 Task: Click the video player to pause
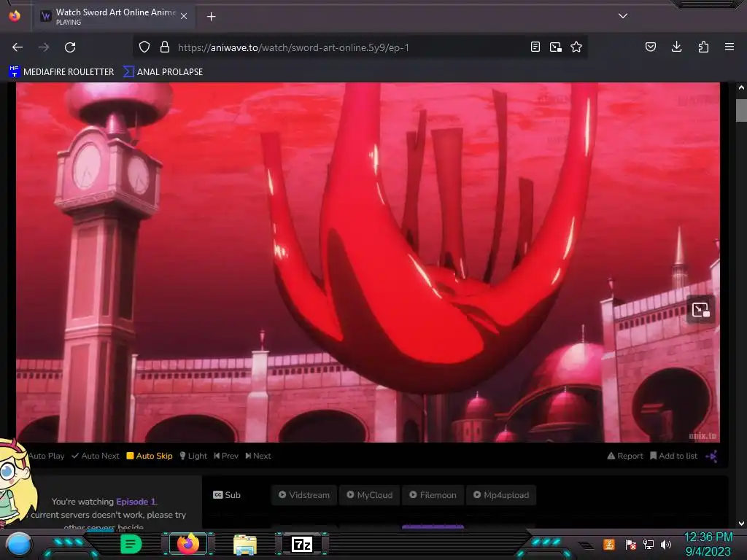368,262
